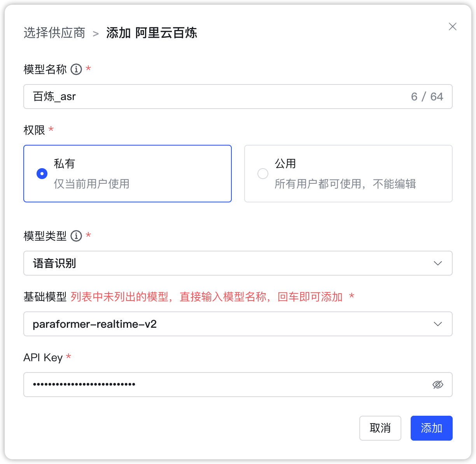Close the 添加 阿里云百炼 dialog
476x464 pixels.
point(452,26)
